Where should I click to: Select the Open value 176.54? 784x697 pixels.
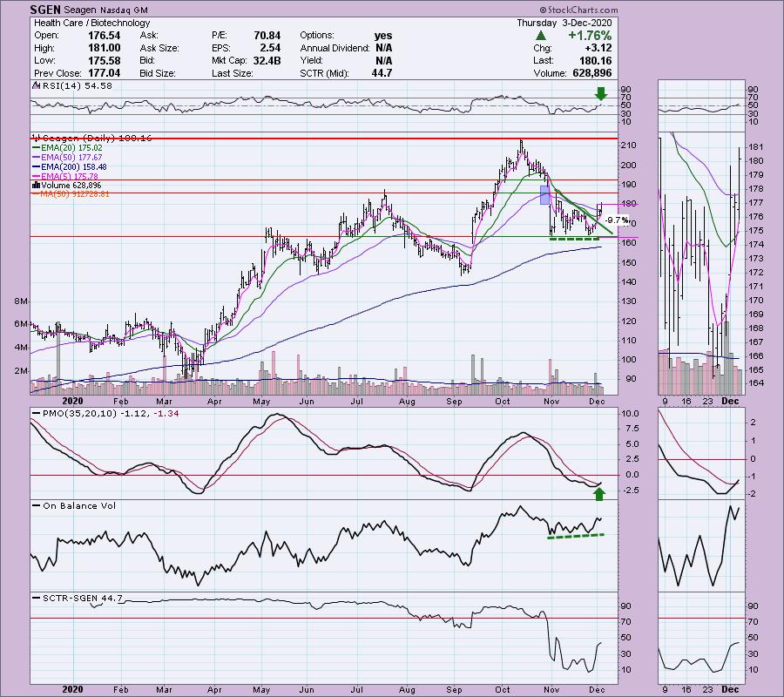point(104,36)
